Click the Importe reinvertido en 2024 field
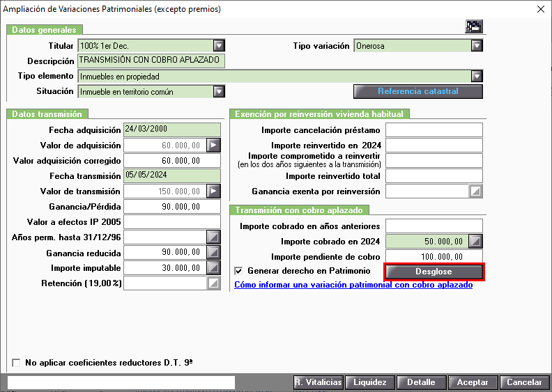 pyautogui.click(x=434, y=146)
